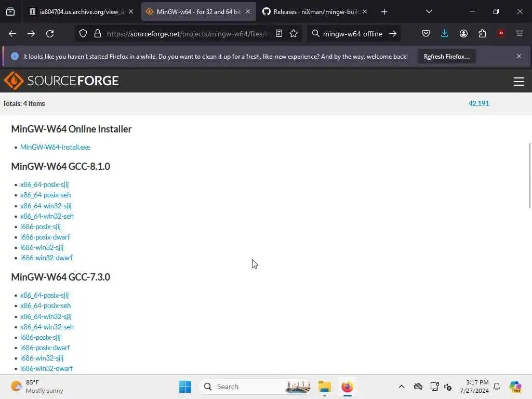Reload the current page
Viewport: 532px width, 399px height.
(50, 34)
